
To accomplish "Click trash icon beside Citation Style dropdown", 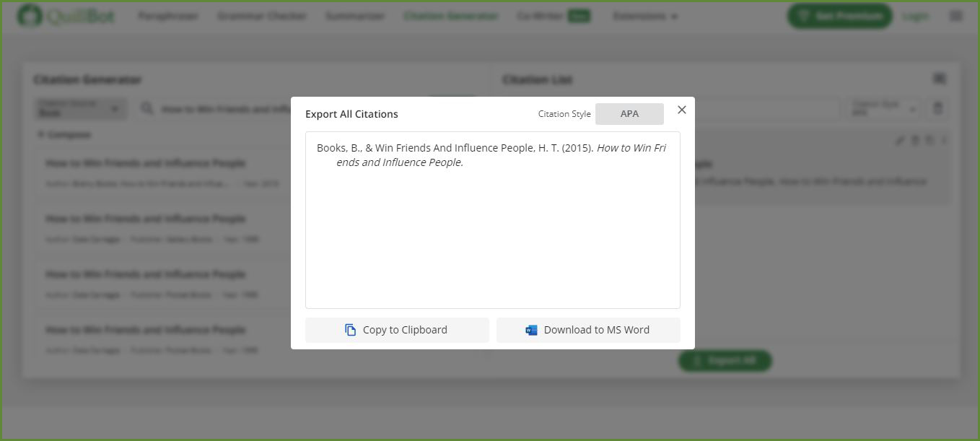I will (938, 109).
